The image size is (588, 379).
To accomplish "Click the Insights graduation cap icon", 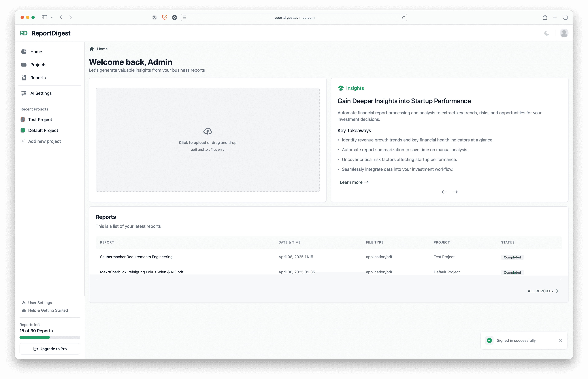I will point(341,88).
